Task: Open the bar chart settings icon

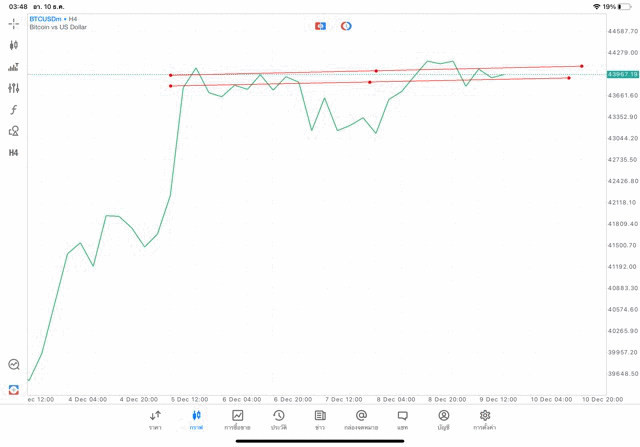Action: [14, 67]
